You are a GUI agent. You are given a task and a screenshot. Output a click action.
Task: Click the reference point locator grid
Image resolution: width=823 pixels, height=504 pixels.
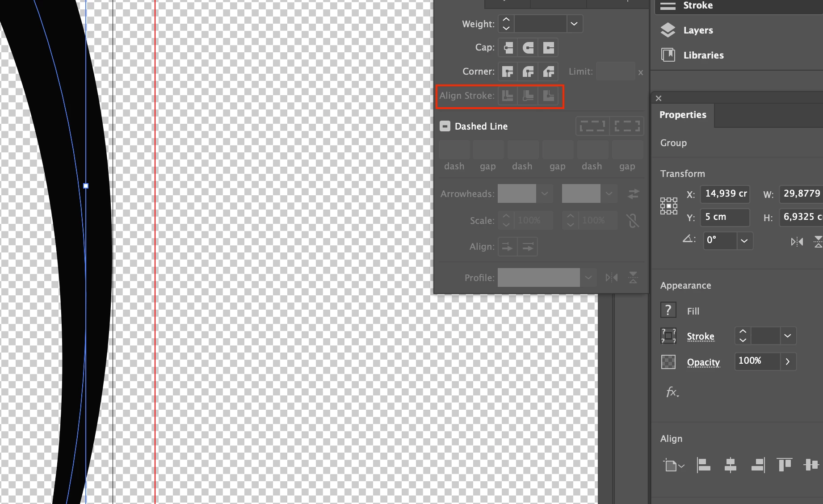tap(669, 206)
